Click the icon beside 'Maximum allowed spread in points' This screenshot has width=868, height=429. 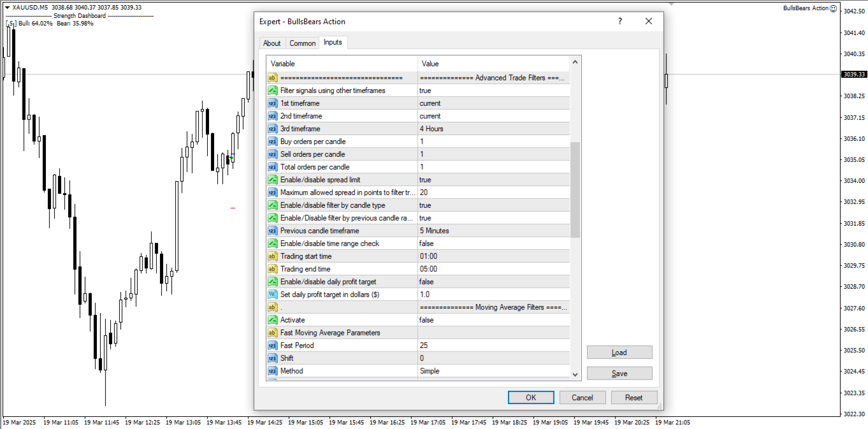tap(272, 193)
